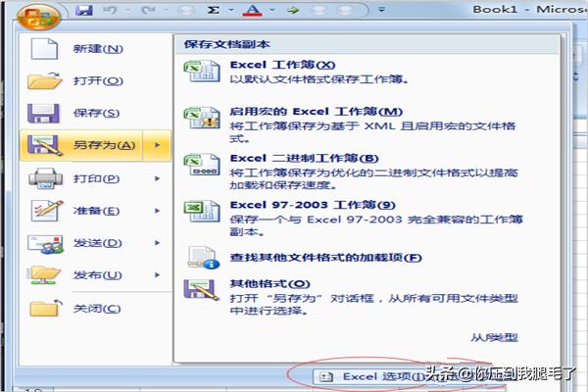Click the blank page icon beside 新建
Screen dimensions: 588x392
tap(44, 49)
